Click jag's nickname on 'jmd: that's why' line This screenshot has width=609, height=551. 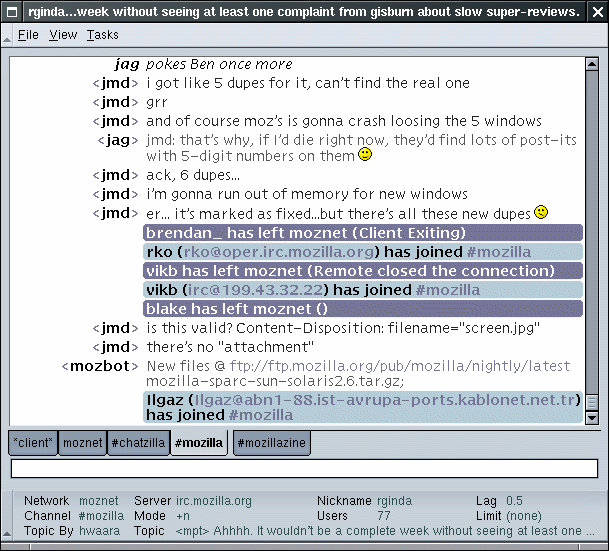pos(118,140)
